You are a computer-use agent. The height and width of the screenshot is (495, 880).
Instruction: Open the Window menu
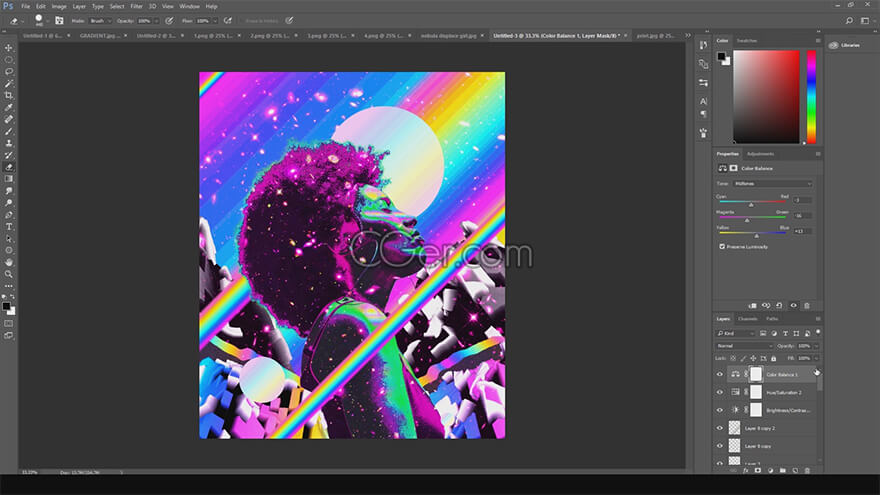coord(189,6)
